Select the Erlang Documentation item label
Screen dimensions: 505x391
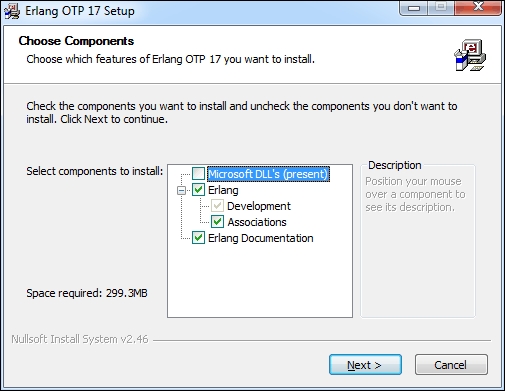pos(261,238)
